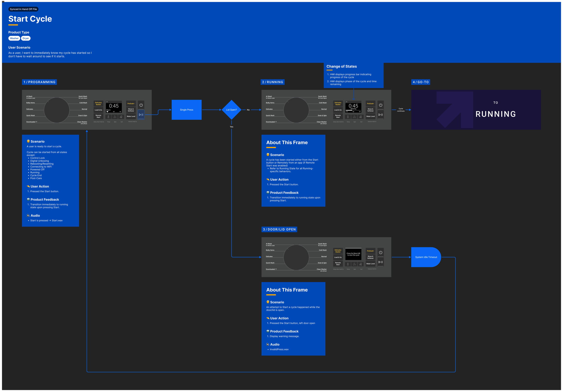Select the Dryer product type tag
Screen dimensions: 563x392
pos(26,38)
